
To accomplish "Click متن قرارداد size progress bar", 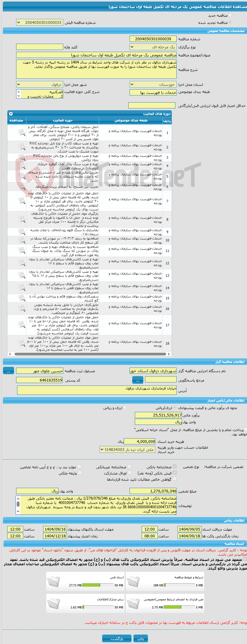I will 179,607.
